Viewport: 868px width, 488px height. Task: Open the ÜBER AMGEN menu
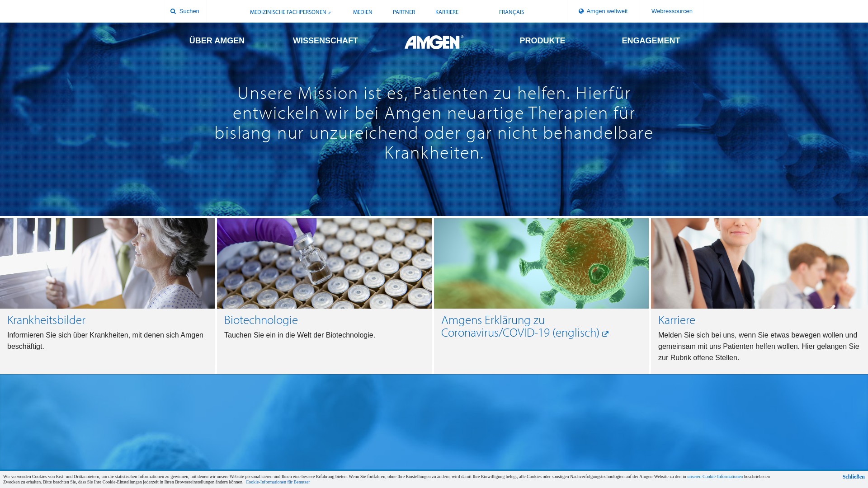pos(217,41)
